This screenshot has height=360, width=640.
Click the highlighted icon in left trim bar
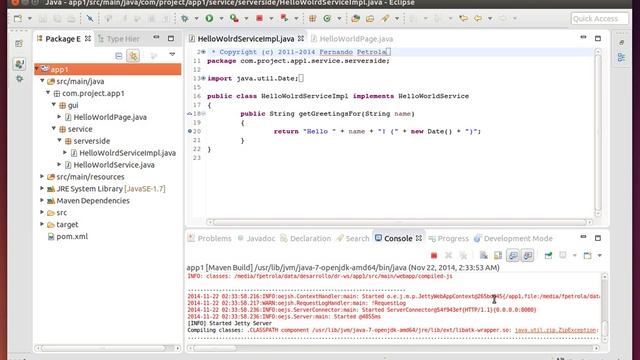[19, 64]
